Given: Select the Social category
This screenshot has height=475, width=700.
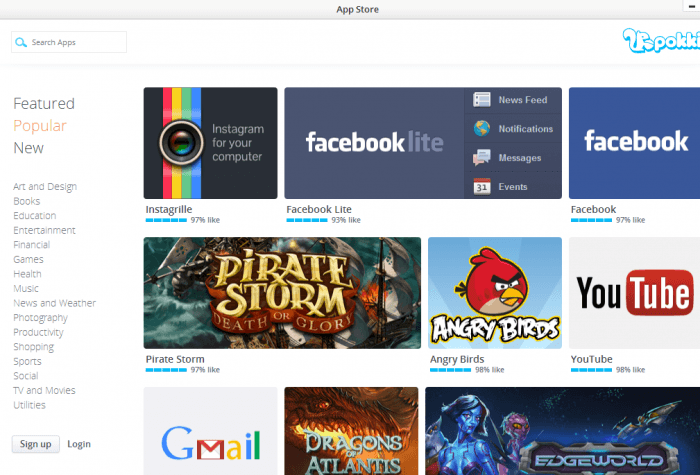Looking at the screenshot, I should (26, 376).
